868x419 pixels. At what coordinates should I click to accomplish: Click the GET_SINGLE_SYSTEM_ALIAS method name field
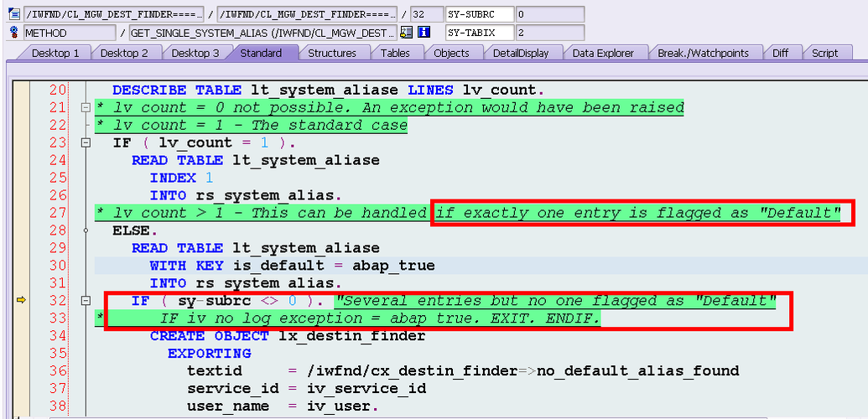click(263, 33)
